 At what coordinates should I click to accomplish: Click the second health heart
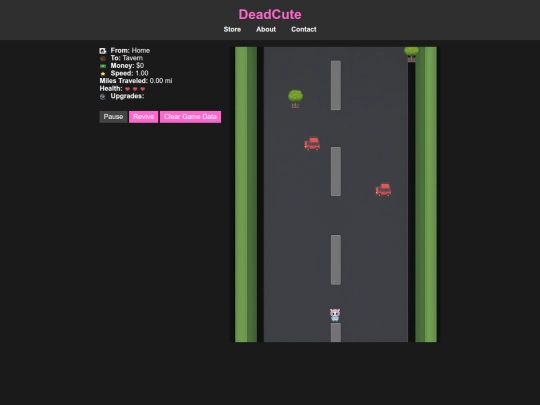(x=135, y=89)
